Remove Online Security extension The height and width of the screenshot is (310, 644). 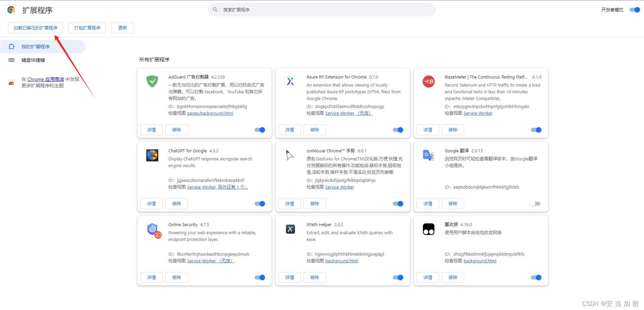click(x=176, y=277)
